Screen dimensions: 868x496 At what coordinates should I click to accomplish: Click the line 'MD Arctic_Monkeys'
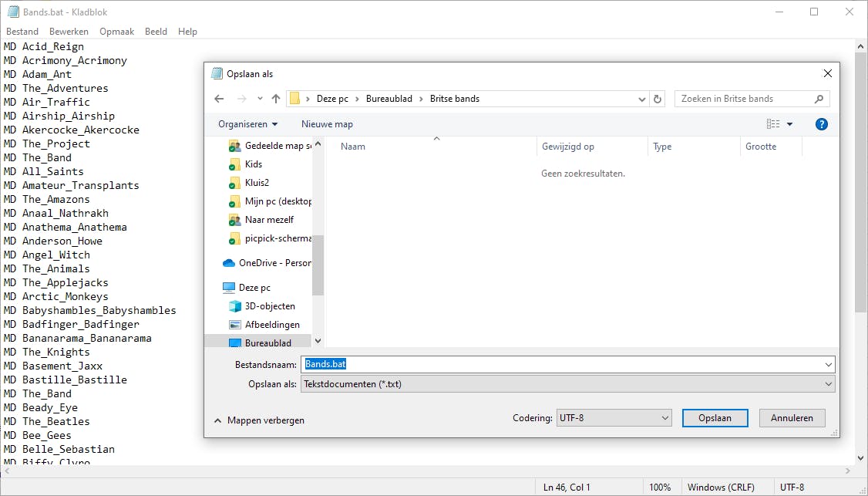coord(56,296)
